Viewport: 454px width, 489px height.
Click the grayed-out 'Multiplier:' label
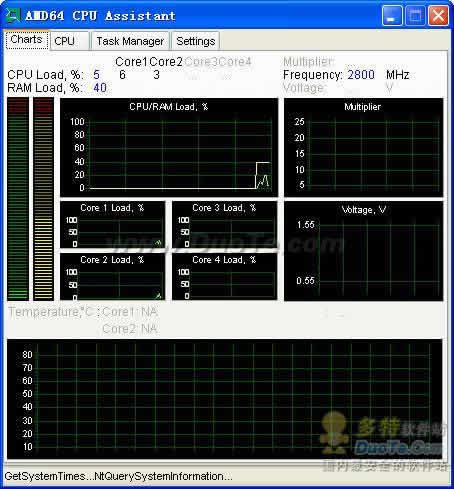(308, 62)
